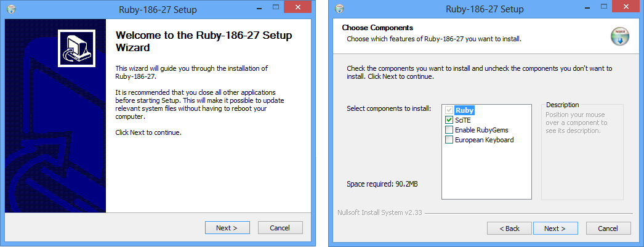The image size is (644, 247).
Task: Click the computer installer icon in the blue sidebar
Action: [77, 48]
